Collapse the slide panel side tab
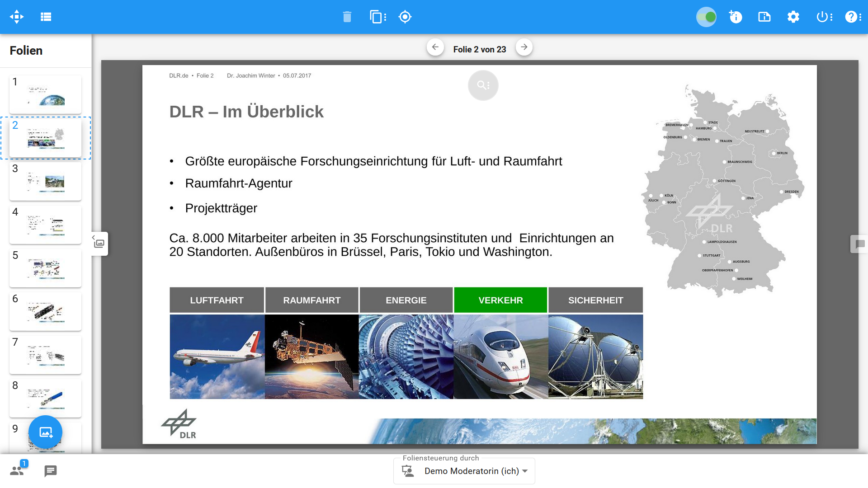The image size is (868, 488). (x=99, y=244)
